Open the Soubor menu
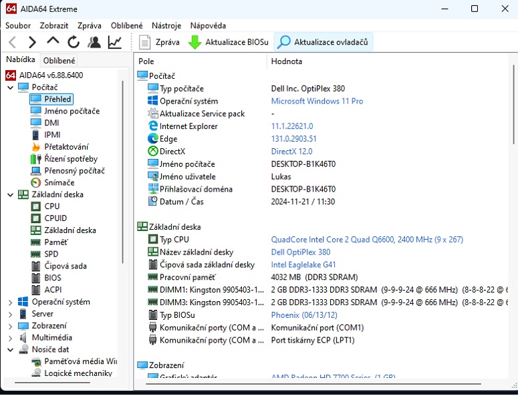The image size is (532, 400). (x=18, y=25)
